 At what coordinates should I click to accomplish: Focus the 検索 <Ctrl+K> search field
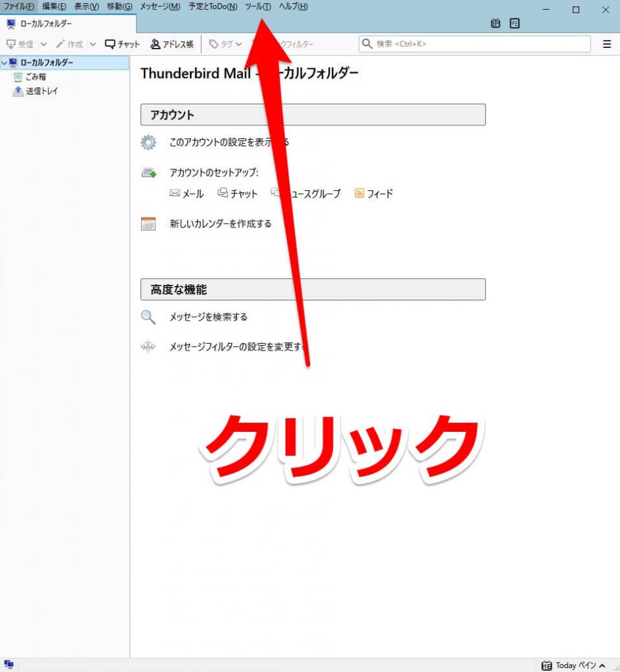pyautogui.click(x=474, y=44)
